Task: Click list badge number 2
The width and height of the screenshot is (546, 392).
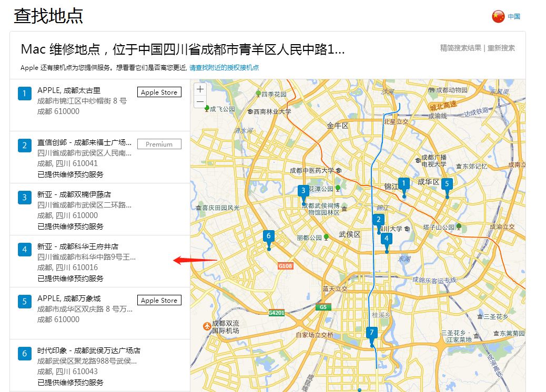Action: tap(24, 146)
